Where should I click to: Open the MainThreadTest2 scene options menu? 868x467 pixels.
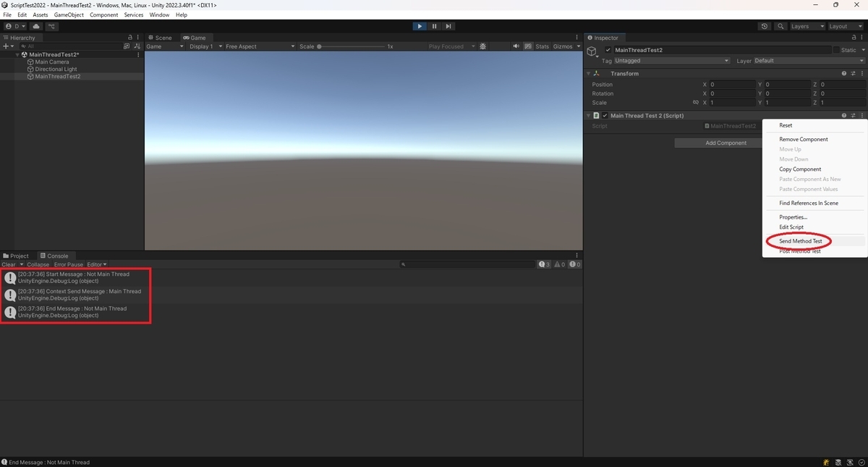pyautogui.click(x=138, y=54)
